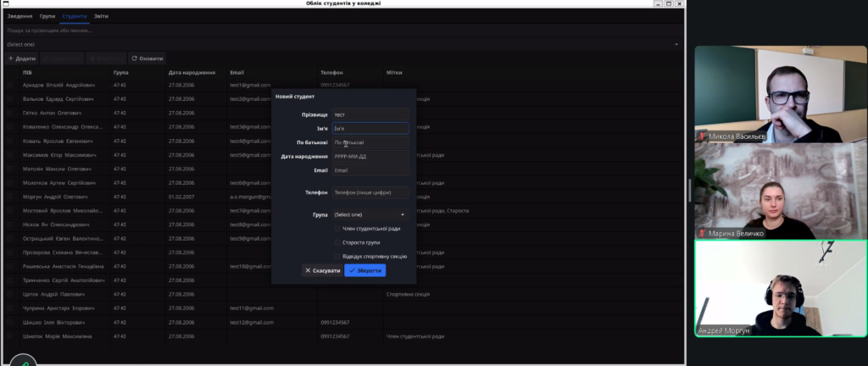Click the Дата народження date field
The height and width of the screenshot is (366, 868).
coord(370,157)
